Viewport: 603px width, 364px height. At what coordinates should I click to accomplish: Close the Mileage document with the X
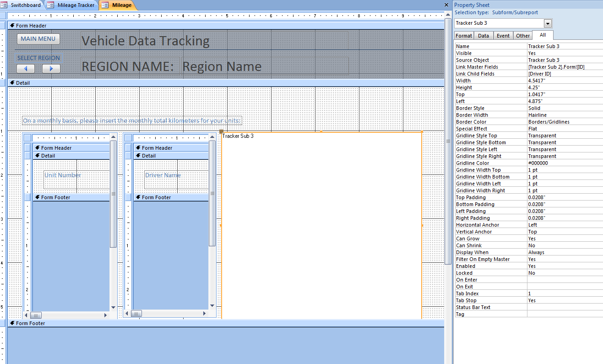coord(446,5)
